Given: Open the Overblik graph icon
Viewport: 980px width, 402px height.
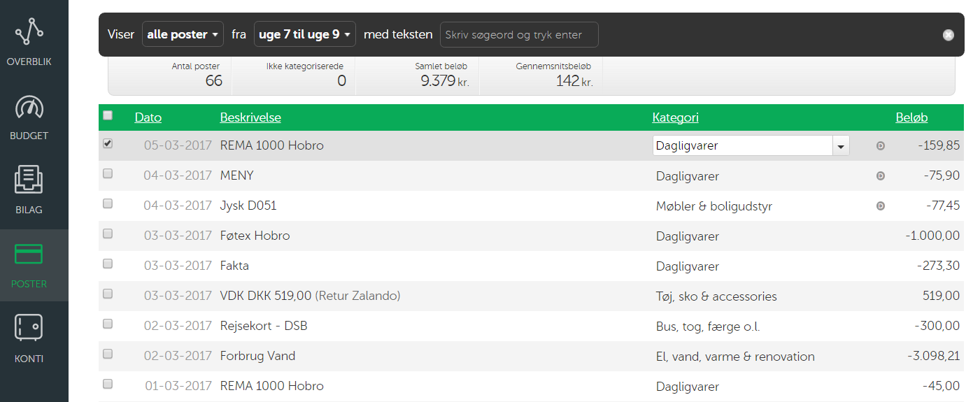Looking at the screenshot, I should 29,32.
